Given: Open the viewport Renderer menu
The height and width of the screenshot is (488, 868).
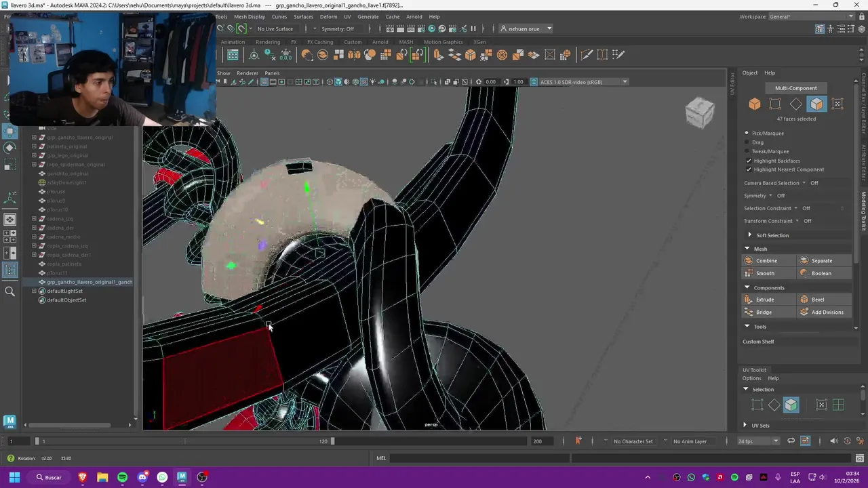Looking at the screenshot, I should coord(248,73).
